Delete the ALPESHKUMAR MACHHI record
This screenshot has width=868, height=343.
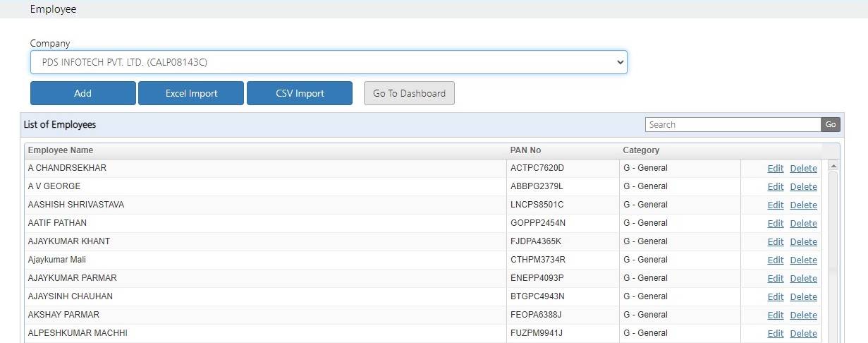click(x=804, y=334)
